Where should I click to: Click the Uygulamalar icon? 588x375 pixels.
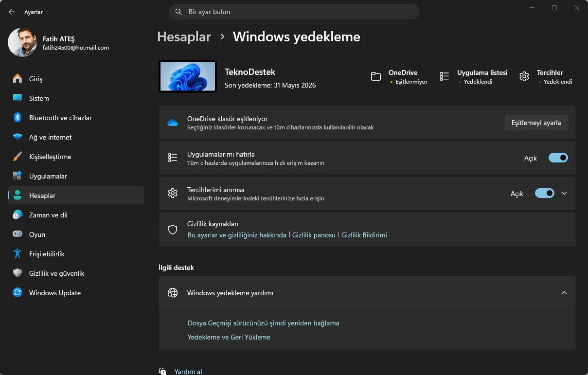click(x=18, y=176)
